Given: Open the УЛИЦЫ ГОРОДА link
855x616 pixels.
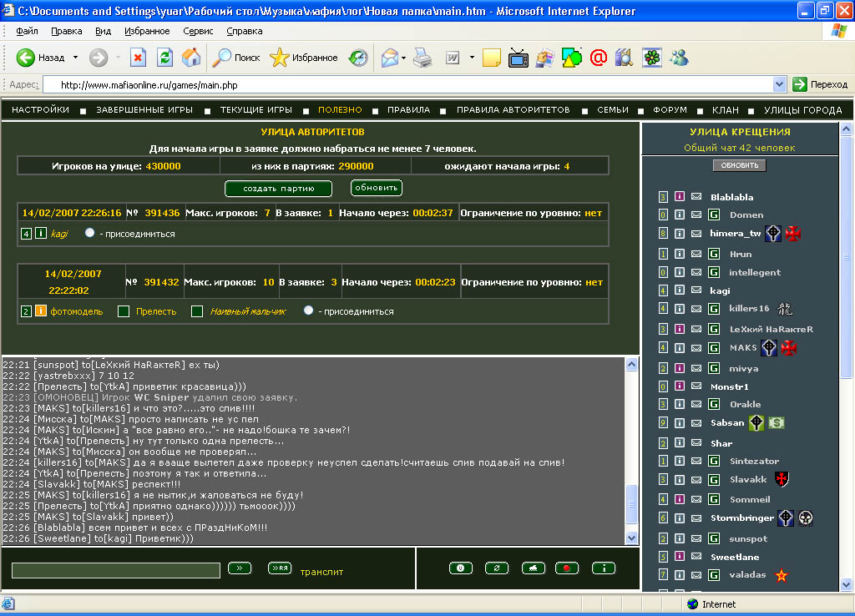Looking at the screenshot, I should [802, 109].
